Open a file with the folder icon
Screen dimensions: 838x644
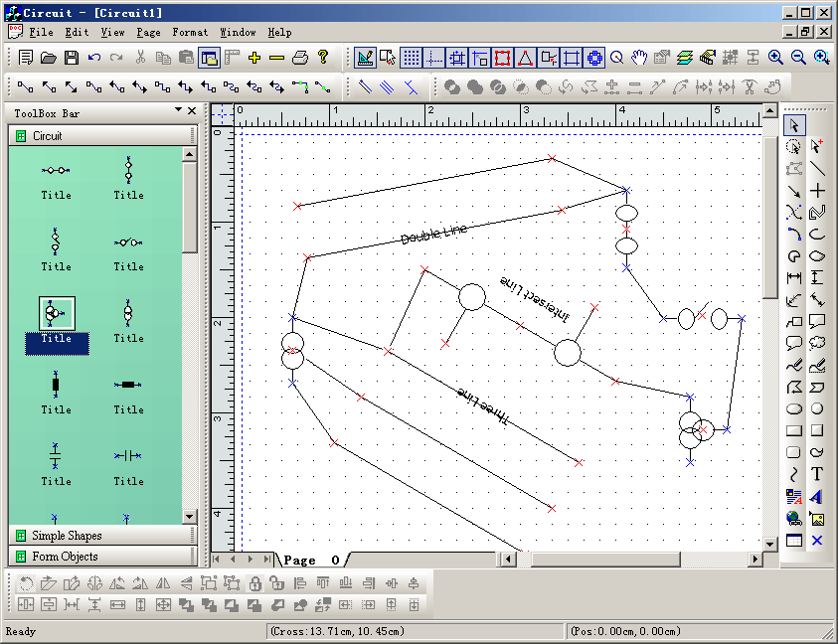coord(49,58)
